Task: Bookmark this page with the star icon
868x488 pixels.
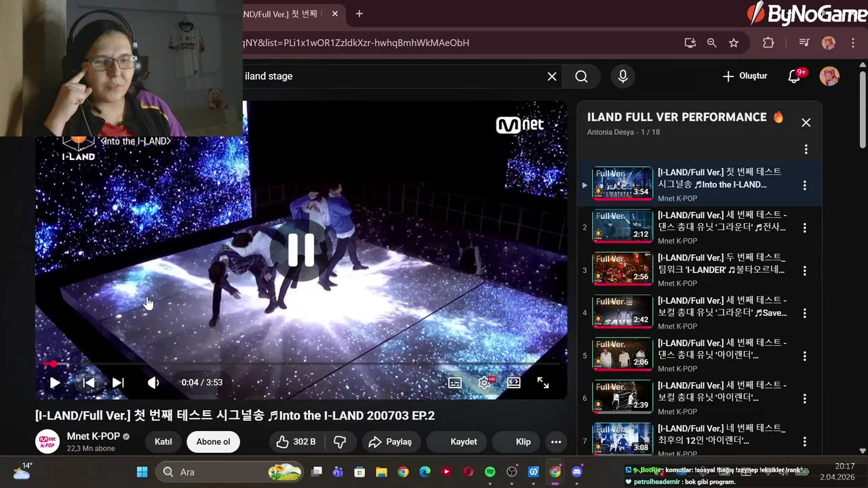Action: pos(734,43)
